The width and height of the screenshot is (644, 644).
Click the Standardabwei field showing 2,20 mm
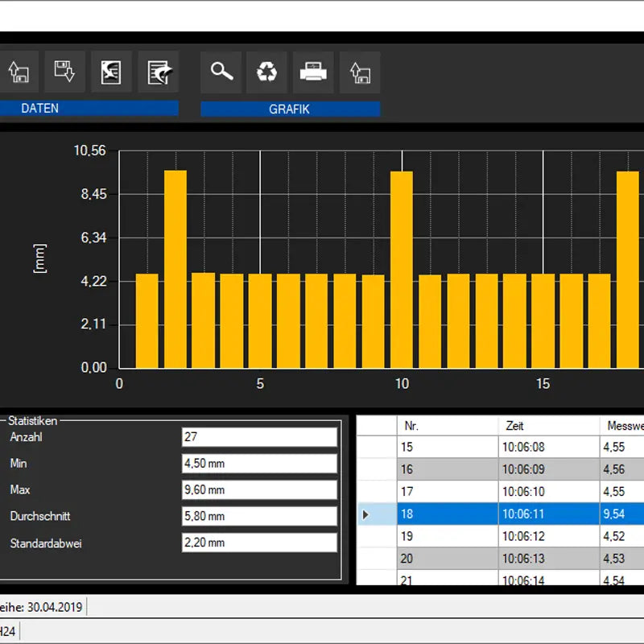(x=258, y=542)
